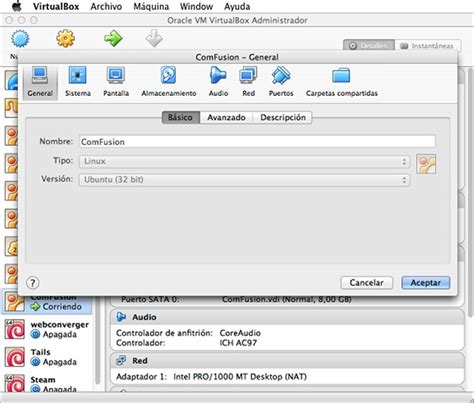
Task: Open the Carpetas compartidas settings section
Action: click(342, 82)
